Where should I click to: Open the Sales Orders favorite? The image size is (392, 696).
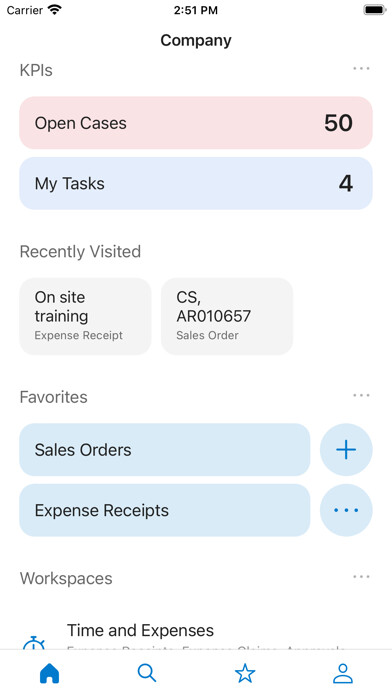tap(165, 450)
